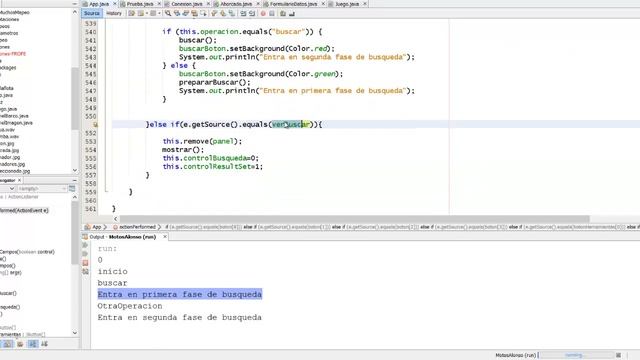Close the Output MotosAlonso (run) tab

165,237
